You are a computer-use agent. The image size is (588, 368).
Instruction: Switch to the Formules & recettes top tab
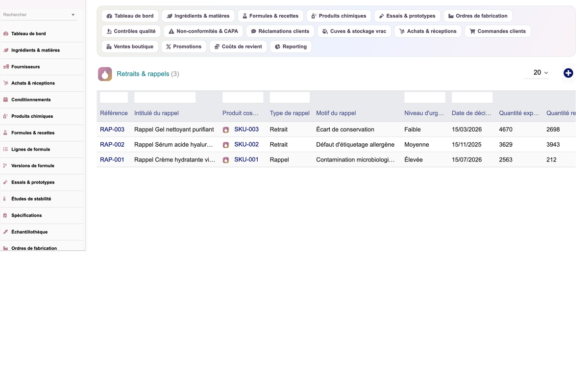point(270,16)
